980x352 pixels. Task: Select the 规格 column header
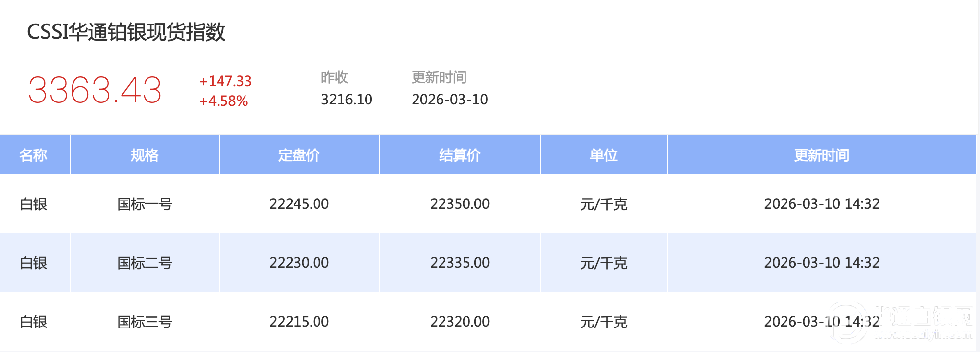pyautogui.click(x=145, y=155)
